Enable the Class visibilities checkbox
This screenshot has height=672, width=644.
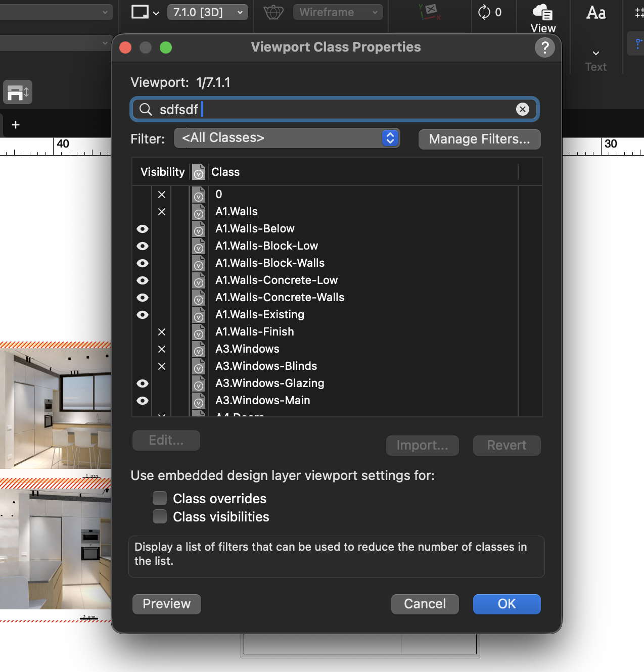tap(160, 517)
